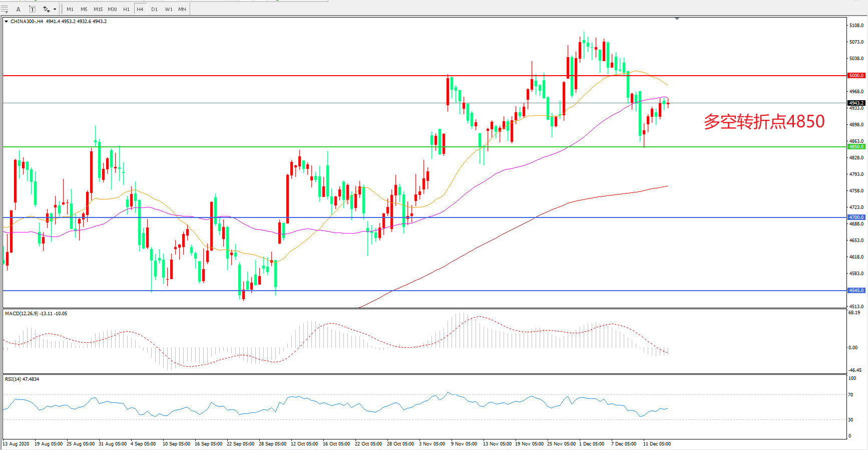The height and width of the screenshot is (450, 868).
Task: Expand the CHINA300 chart title triangle
Action: pyautogui.click(x=6, y=22)
